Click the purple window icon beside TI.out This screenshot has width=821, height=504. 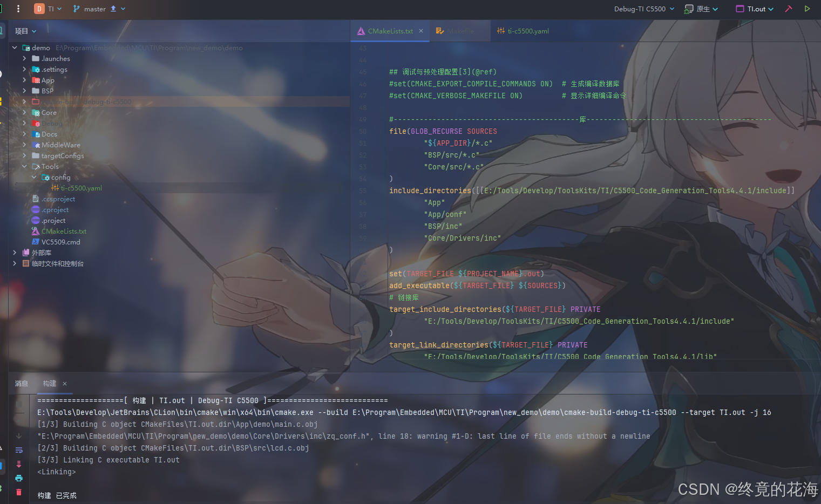(740, 9)
